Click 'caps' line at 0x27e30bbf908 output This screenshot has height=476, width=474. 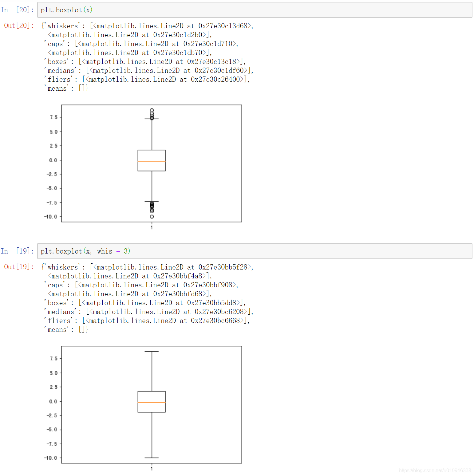click(x=141, y=285)
